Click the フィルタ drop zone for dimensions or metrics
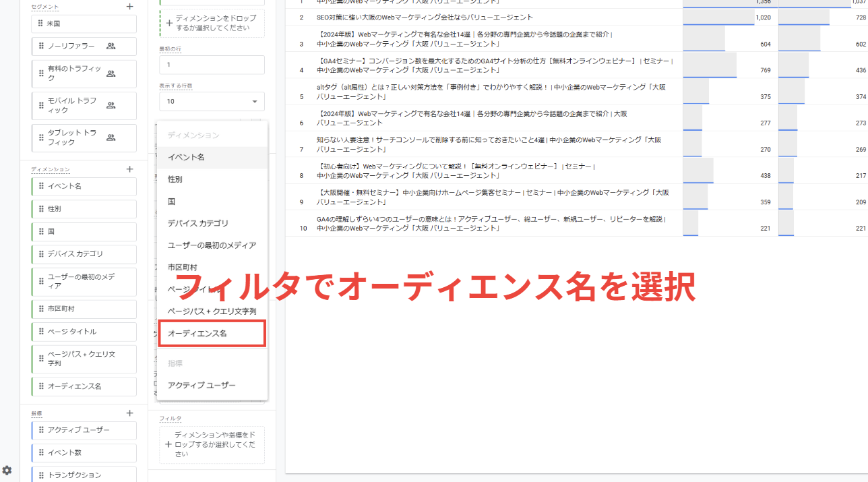 (x=212, y=445)
